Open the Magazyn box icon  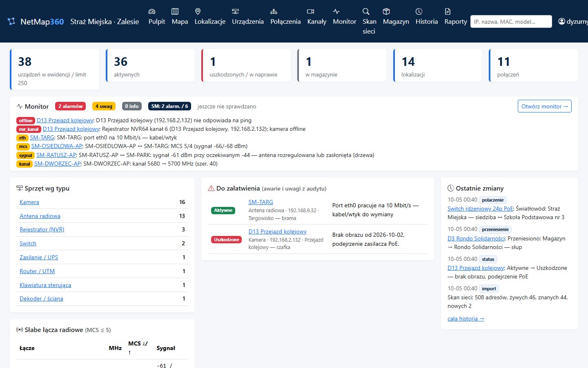pyautogui.click(x=386, y=11)
